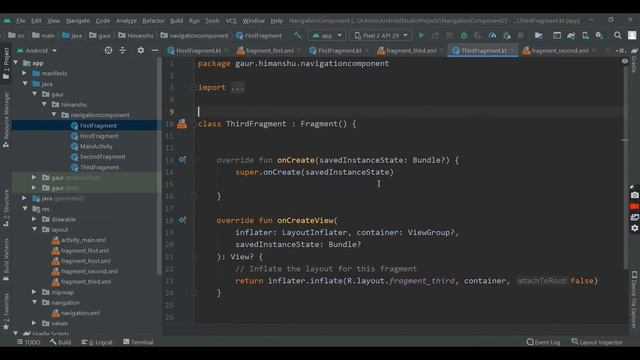This screenshot has height=360, width=640.
Task: Open the Build menu
Action: pyautogui.click(x=176, y=20)
